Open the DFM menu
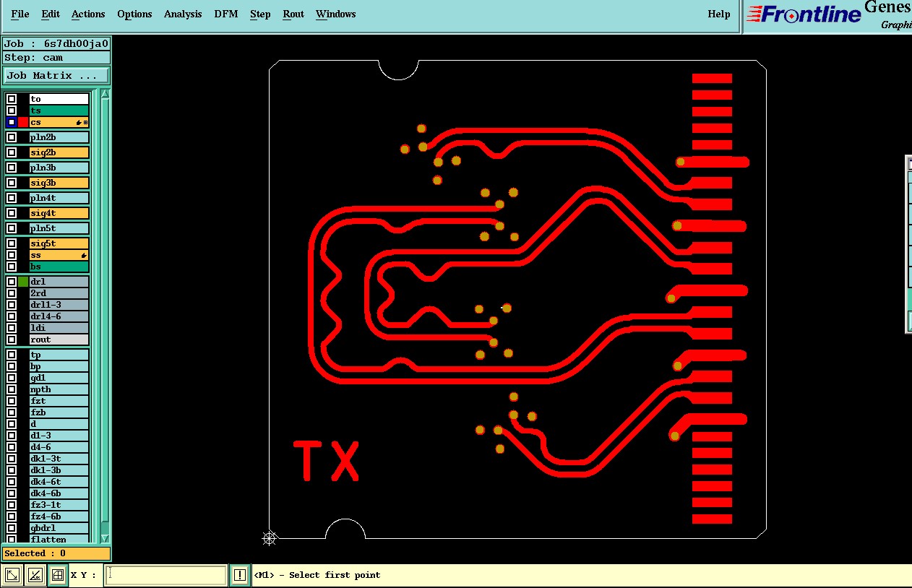Viewport: 912px width, 588px height. coord(226,14)
